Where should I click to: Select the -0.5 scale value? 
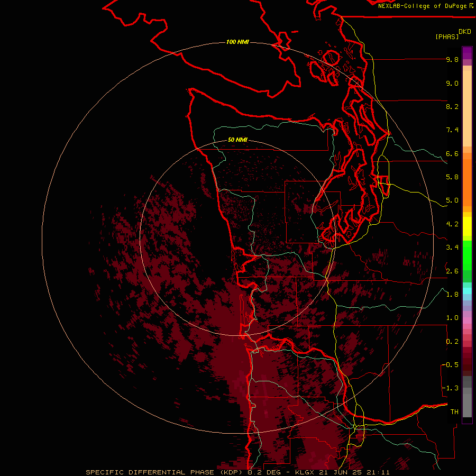click(450, 365)
